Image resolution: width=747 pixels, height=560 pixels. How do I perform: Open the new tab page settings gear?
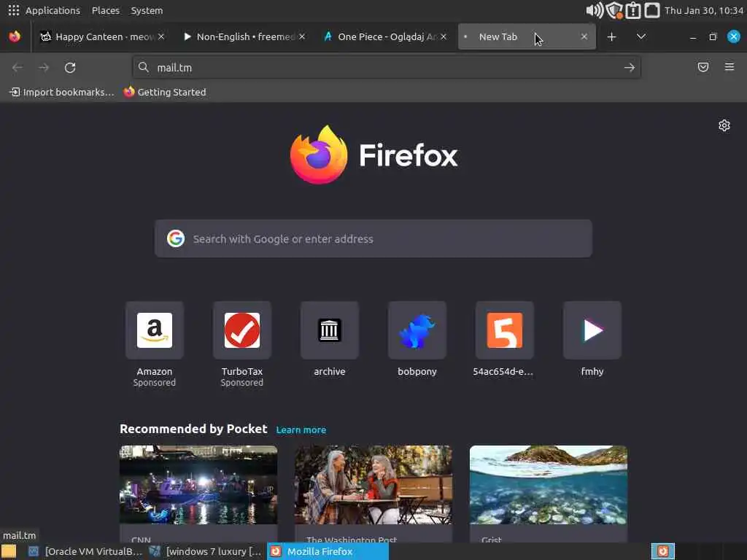click(x=724, y=125)
